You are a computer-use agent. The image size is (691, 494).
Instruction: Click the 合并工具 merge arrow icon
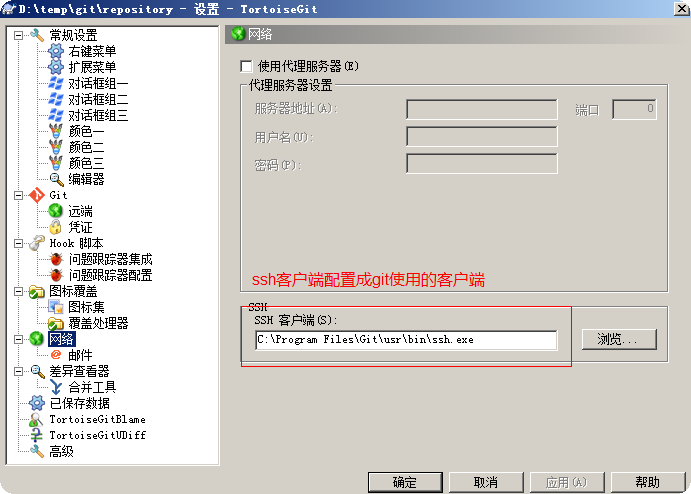coord(56,387)
